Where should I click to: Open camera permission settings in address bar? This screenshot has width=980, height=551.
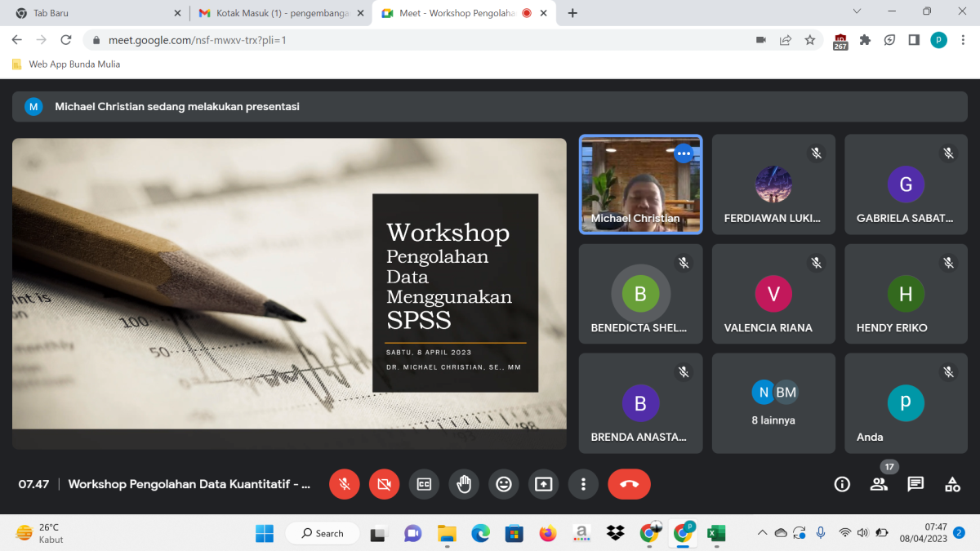[x=761, y=40]
